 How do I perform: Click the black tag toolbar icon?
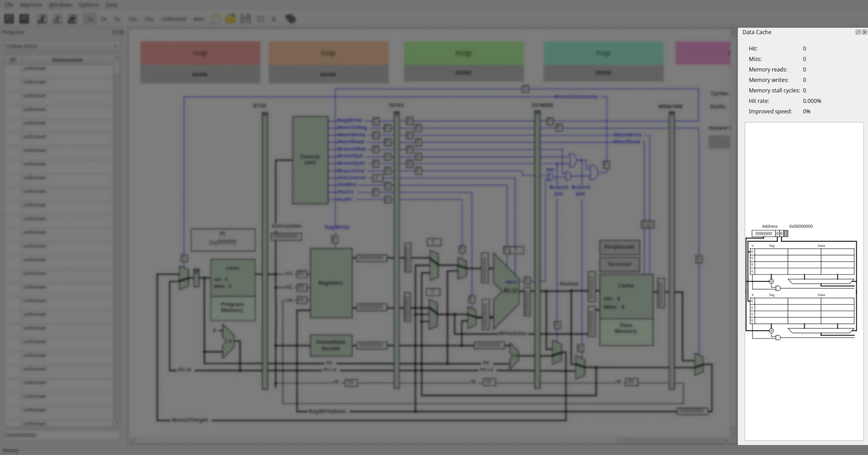click(x=291, y=19)
